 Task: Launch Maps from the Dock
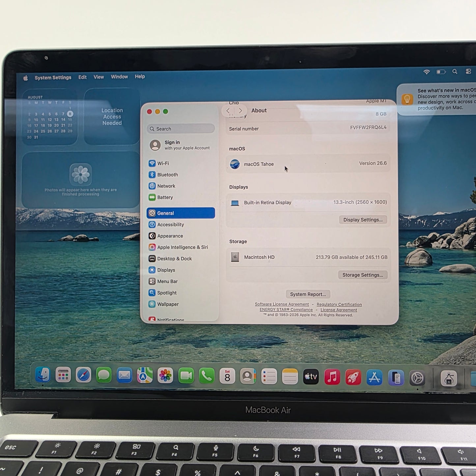(x=145, y=376)
